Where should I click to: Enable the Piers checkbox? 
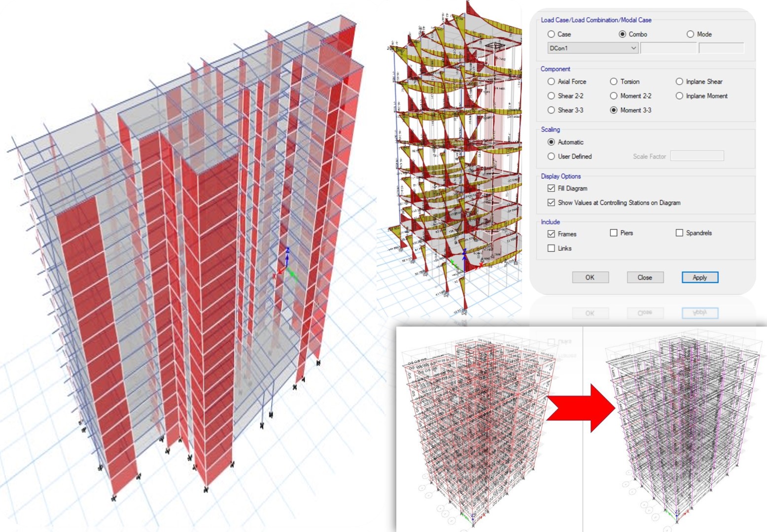[613, 233]
